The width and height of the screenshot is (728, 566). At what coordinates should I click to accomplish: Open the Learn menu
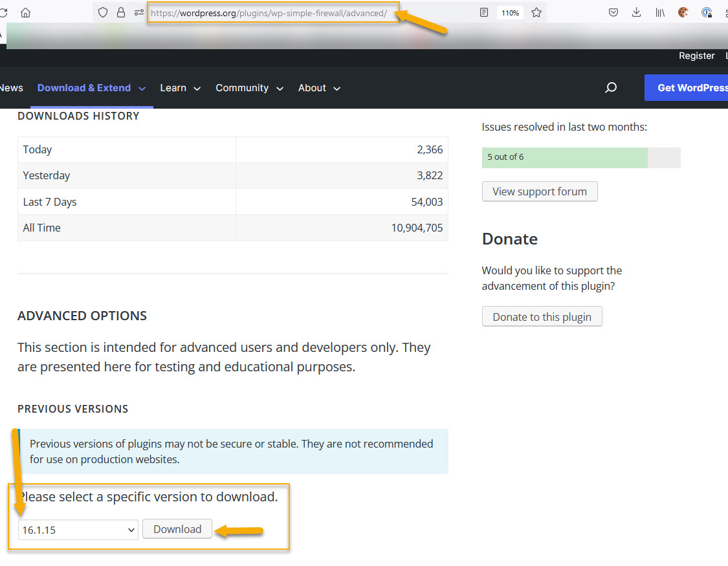173,87
